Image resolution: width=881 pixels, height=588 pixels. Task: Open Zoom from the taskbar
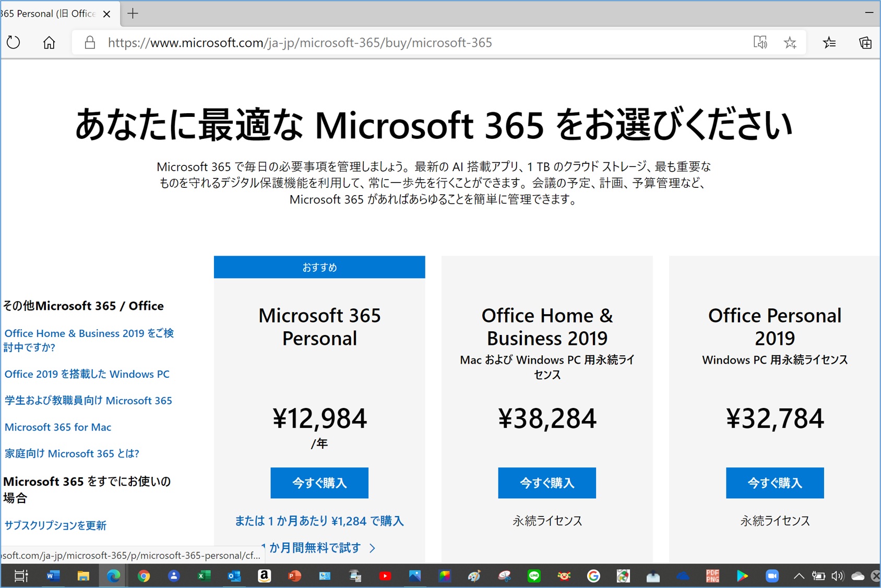click(x=772, y=576)
